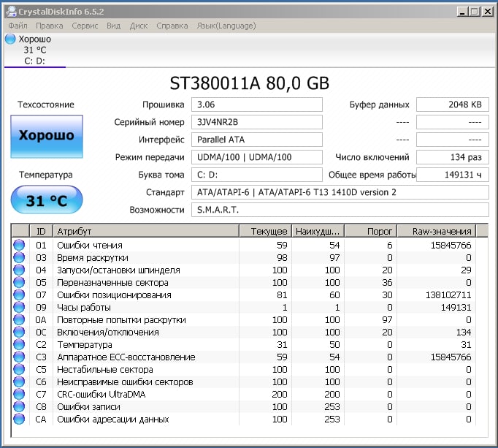Select the Неисправимые ошибки секторов attribute text
This screenshot has height=448, width=498.
pos(125,381)
